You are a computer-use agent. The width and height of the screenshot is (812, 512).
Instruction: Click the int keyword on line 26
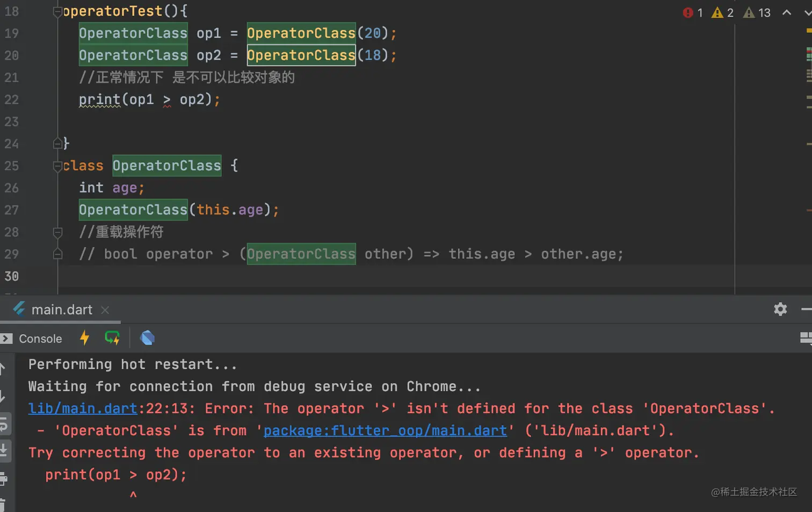(91, 188)
